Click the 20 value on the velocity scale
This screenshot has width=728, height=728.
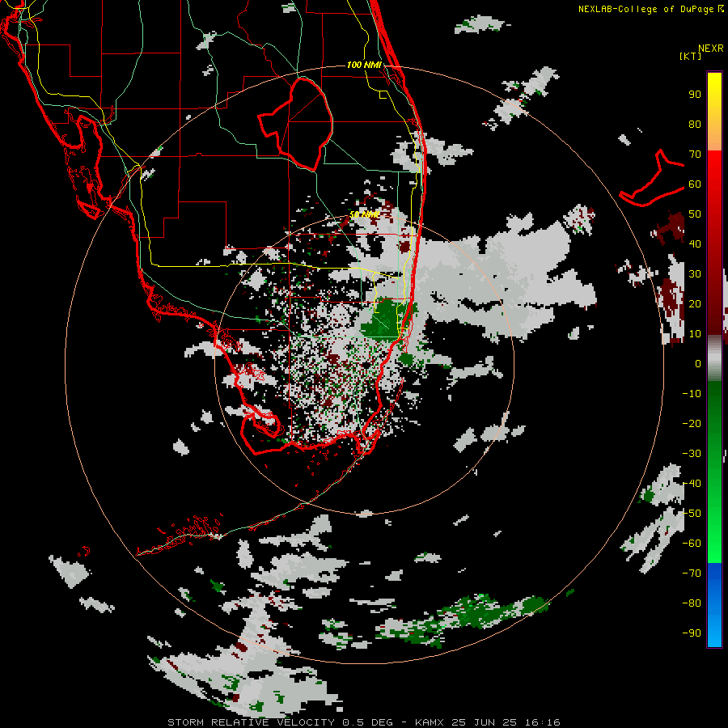click(x=695, y=303)
